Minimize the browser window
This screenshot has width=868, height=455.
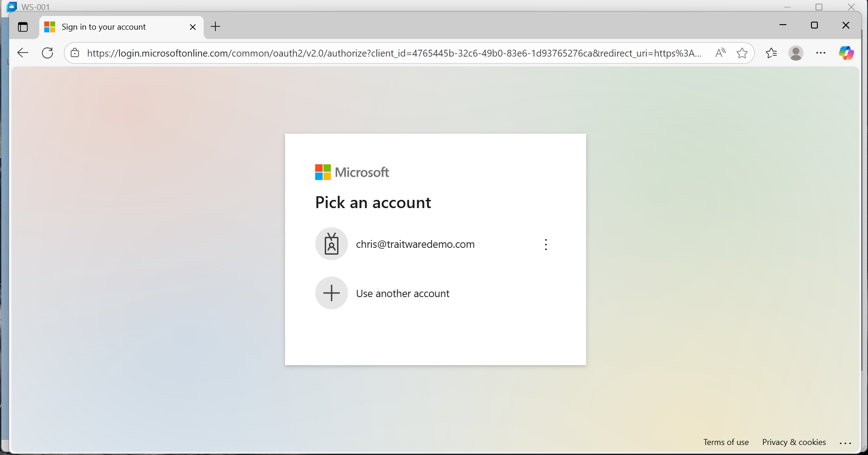click(783, 25)
